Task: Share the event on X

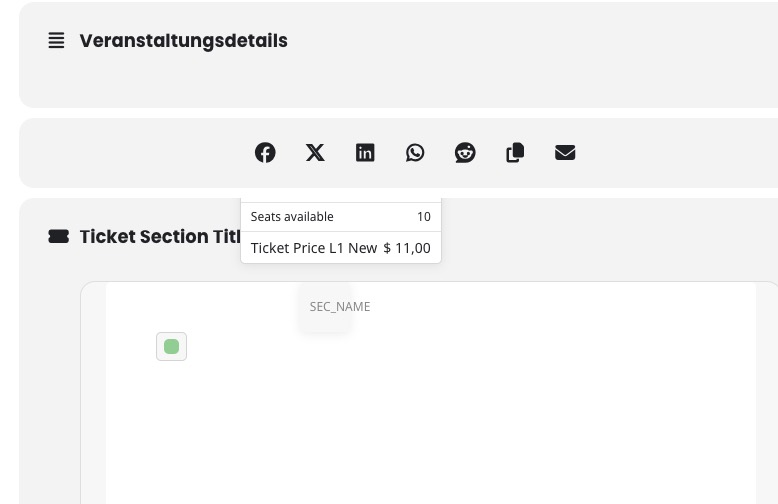Action: (315, 153)
